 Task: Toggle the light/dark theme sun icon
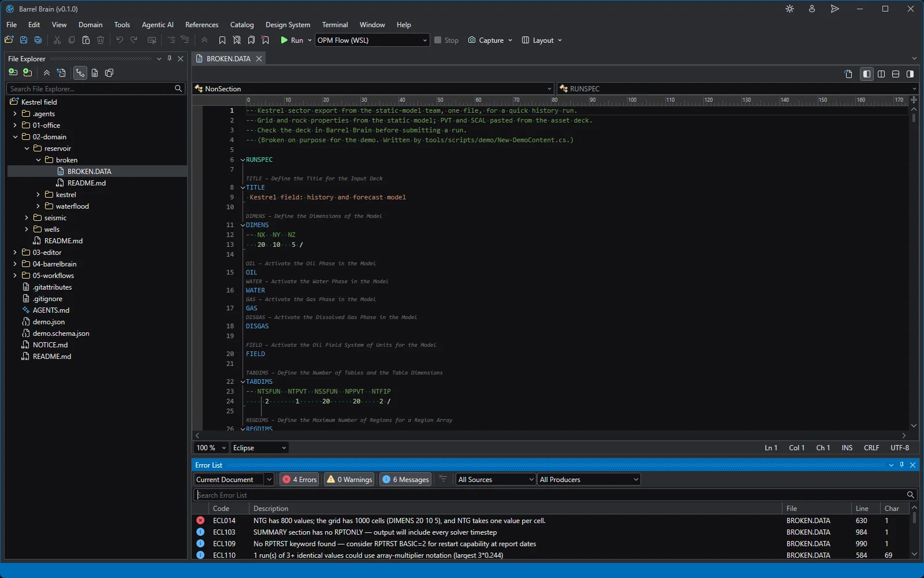[789, 9]
